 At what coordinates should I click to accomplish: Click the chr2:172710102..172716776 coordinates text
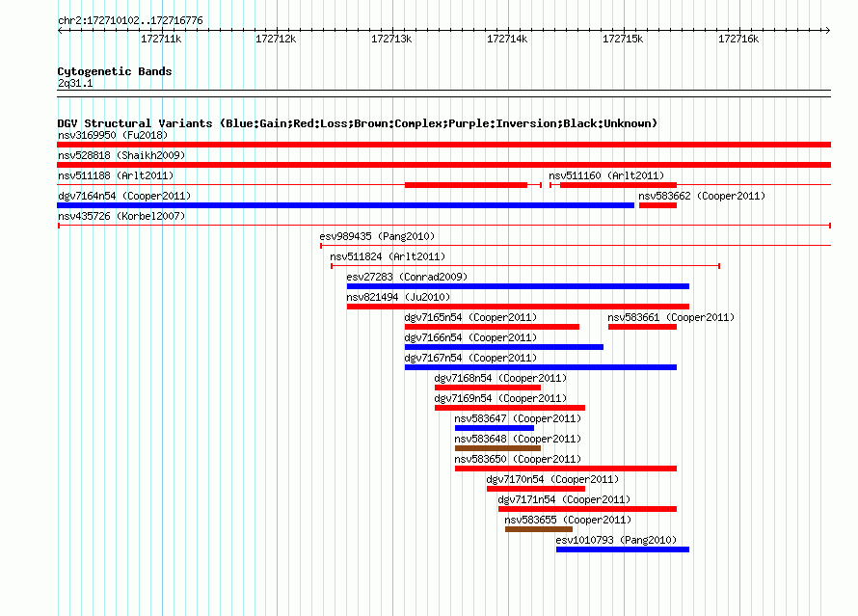click(130, 21)
